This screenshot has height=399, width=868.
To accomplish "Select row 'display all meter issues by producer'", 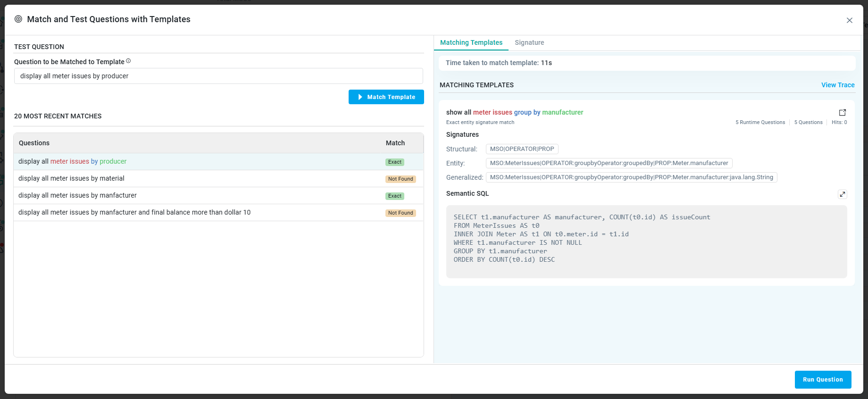I will click(x=218, y=161).
